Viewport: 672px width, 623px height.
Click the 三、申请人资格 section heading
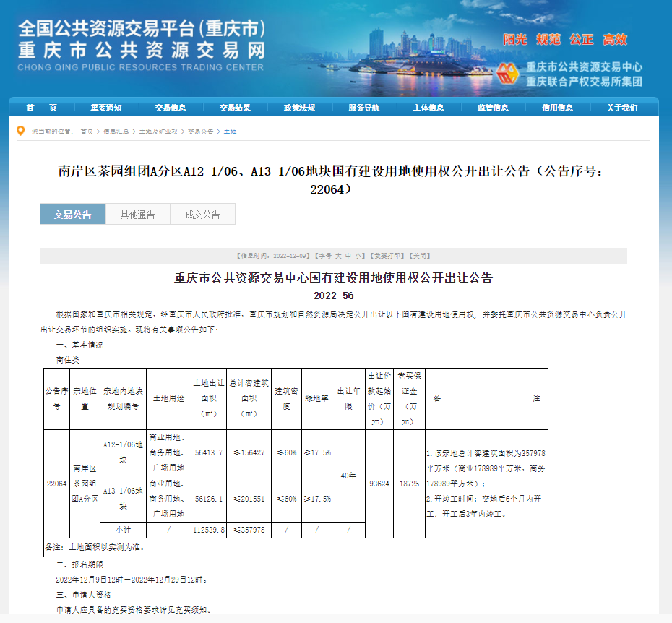(x=84, y=595)
